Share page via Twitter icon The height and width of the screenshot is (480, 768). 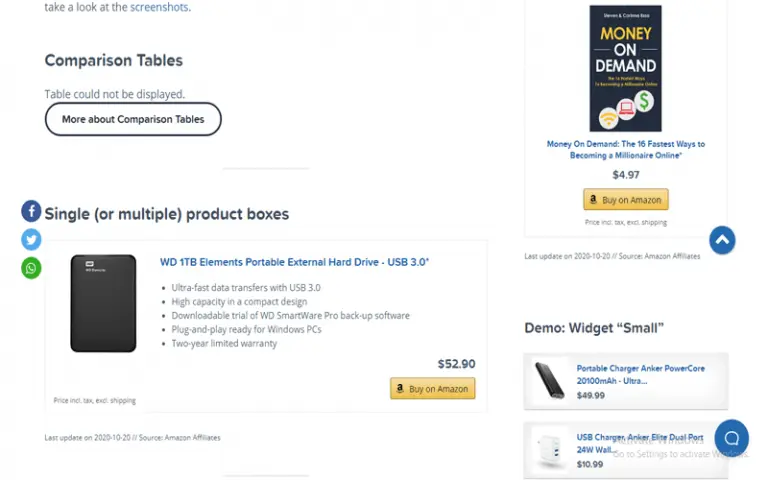click(x=31, y=240)
